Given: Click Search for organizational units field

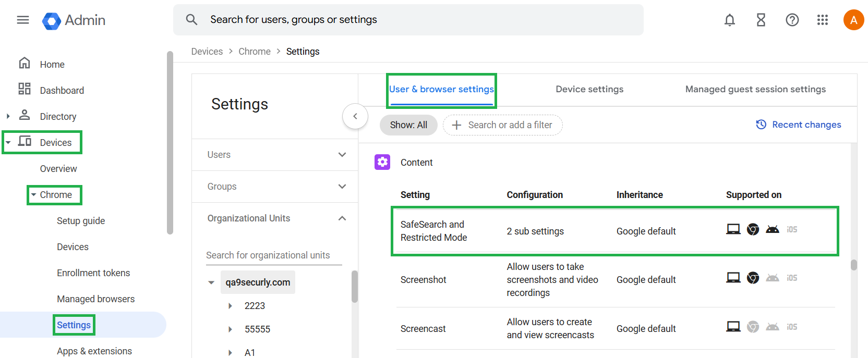Looking at the screenshot, I should pos(274,255).
